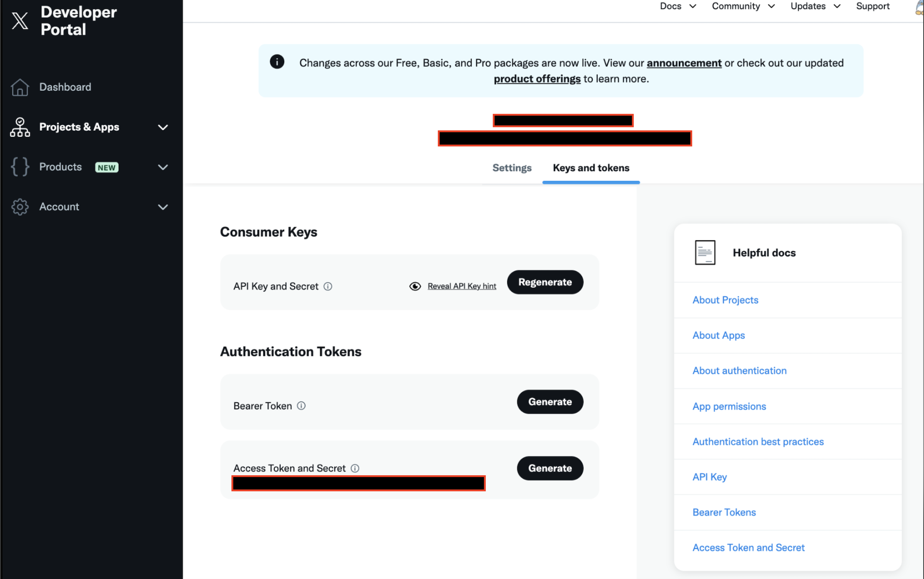924x579 pixels.
Task: Click the Account gear icon
Action: (x=20, y=207)
